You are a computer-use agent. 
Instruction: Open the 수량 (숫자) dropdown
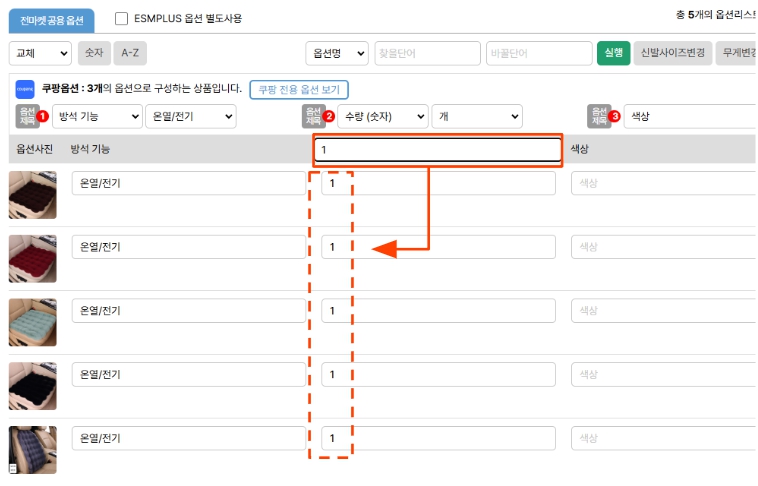tap(381, 116)
